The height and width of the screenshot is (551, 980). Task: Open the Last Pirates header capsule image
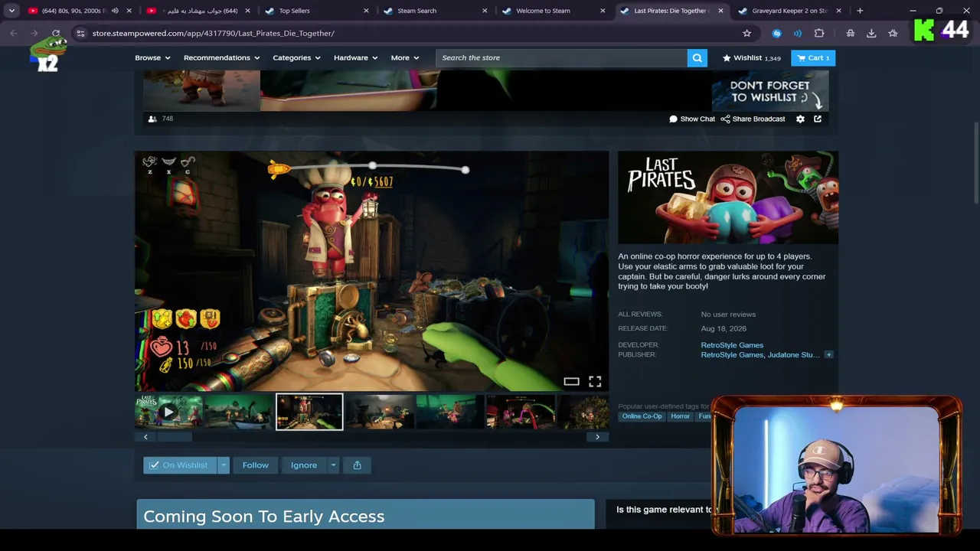point(728,197)
